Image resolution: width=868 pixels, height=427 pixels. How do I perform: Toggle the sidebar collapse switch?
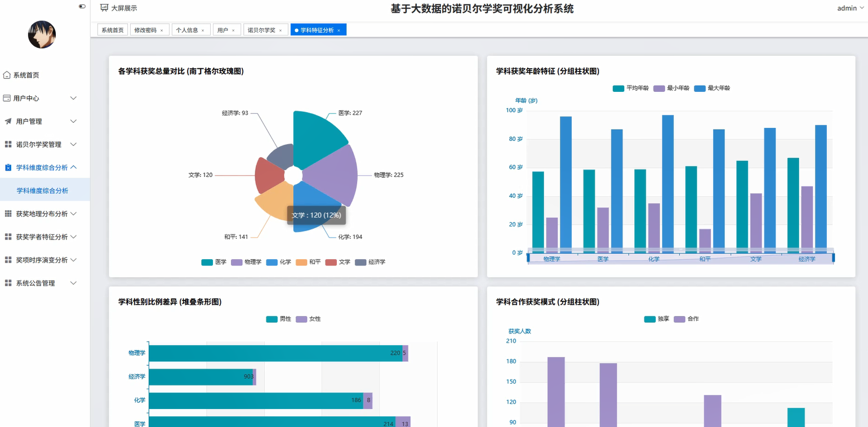tap(82, 7)
